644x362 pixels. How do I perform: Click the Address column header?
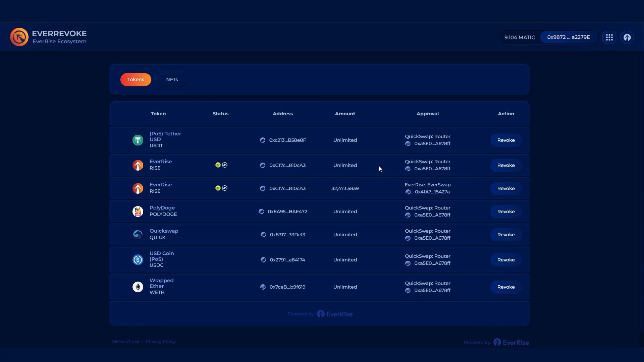pos(283,114)
